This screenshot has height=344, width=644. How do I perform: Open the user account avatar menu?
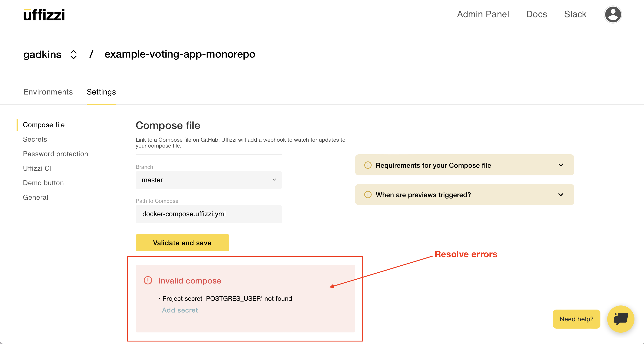[612, 15]
